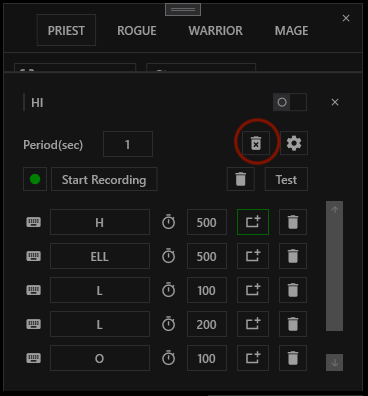Close the HI macro panel
This screenshot has width=368, height=396.
[335, 102]
